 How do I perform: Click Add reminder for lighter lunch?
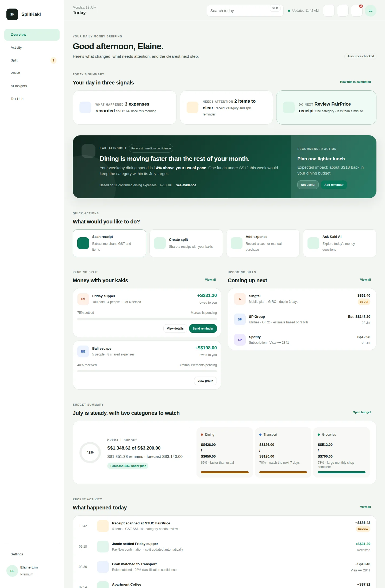tap(334, 185)
